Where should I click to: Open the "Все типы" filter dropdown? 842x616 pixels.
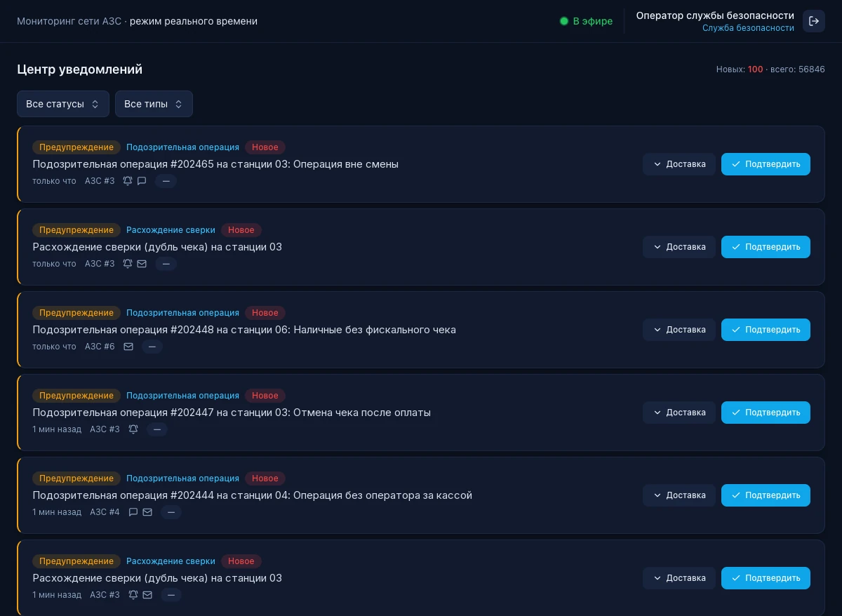click(154, 104)
